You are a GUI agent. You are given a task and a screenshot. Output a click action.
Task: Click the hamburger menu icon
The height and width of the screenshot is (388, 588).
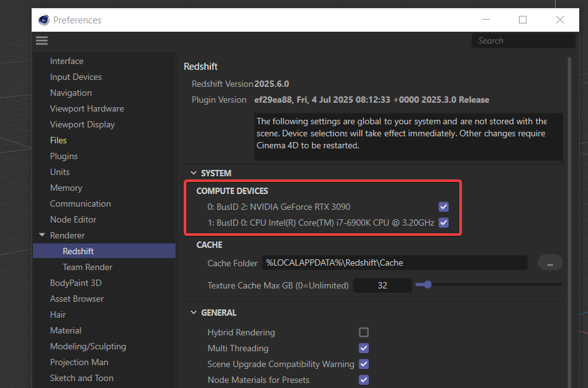point(42,41)
